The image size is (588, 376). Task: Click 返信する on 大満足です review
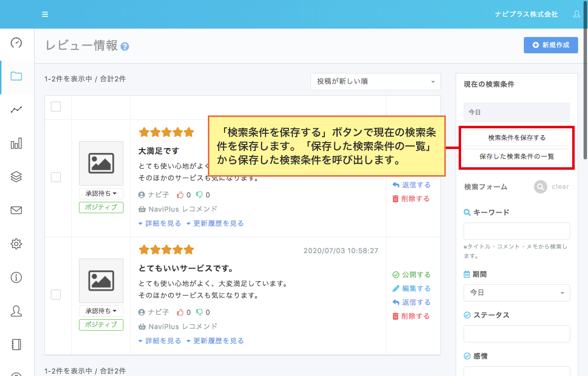coord(411,185)
